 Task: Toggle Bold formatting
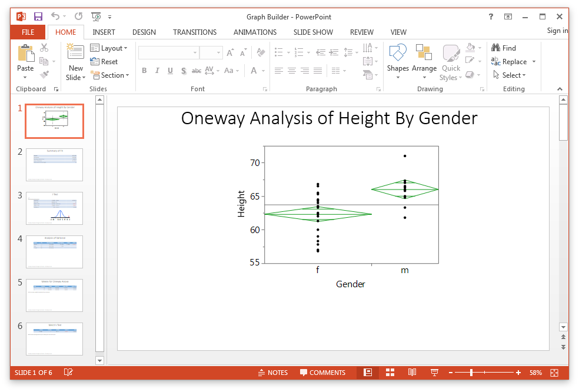point(144,71)
